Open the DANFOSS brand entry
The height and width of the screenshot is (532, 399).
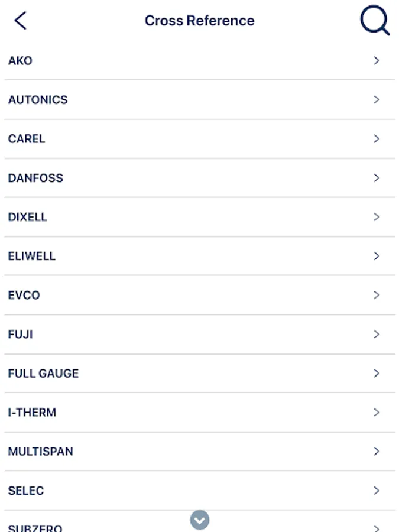tap(35, 178)
